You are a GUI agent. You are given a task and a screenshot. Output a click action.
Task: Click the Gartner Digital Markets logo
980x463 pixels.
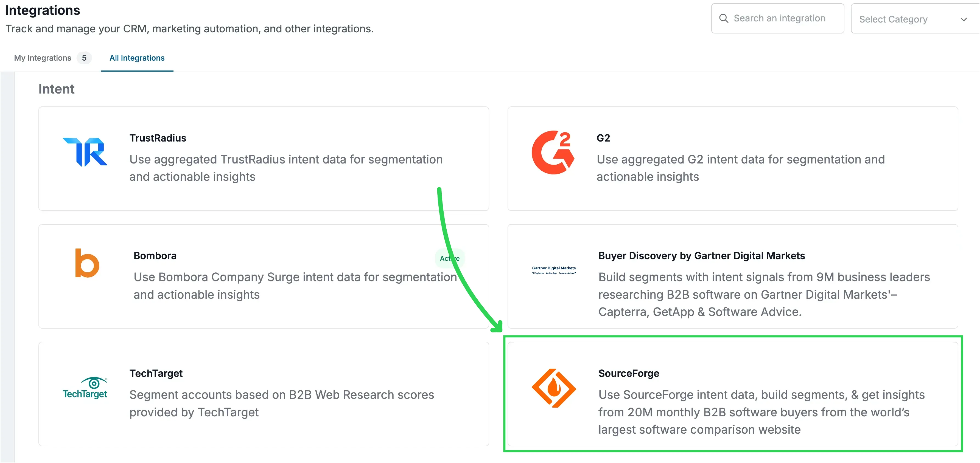(x=554, y=270)
